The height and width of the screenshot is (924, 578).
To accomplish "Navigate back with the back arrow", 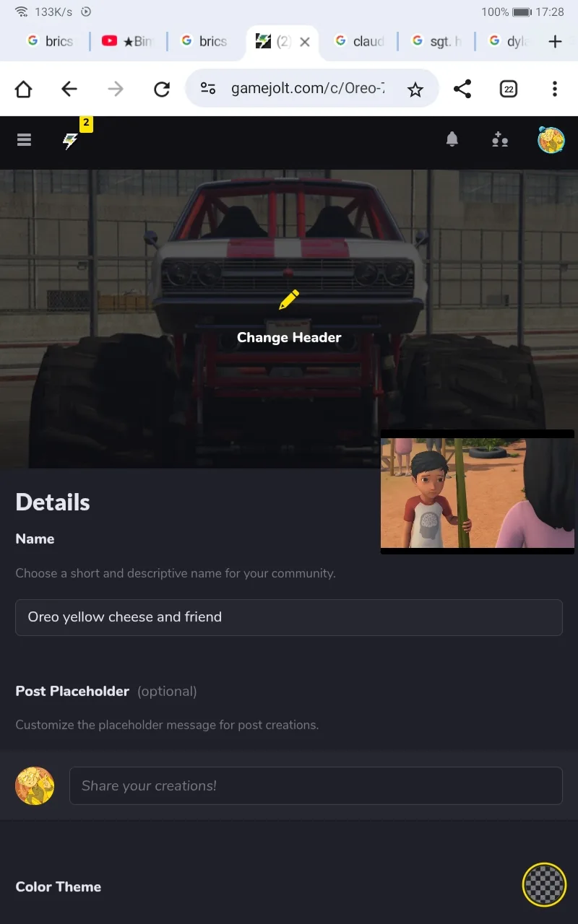I will click(x=69, y=89).
